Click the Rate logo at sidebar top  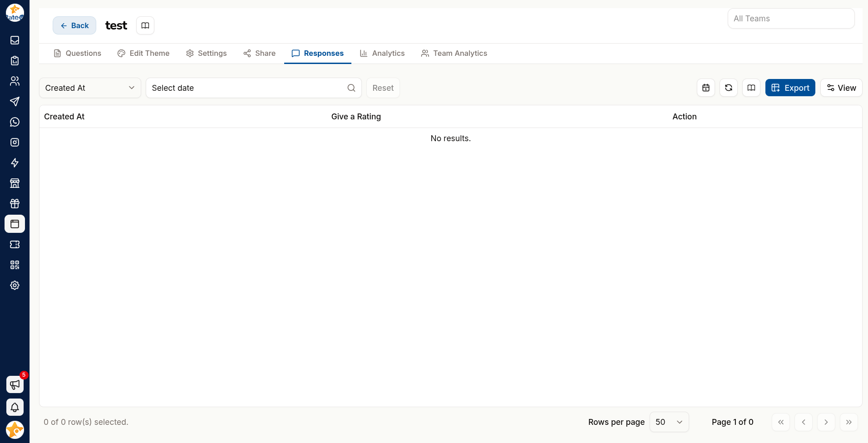point(15,13)
